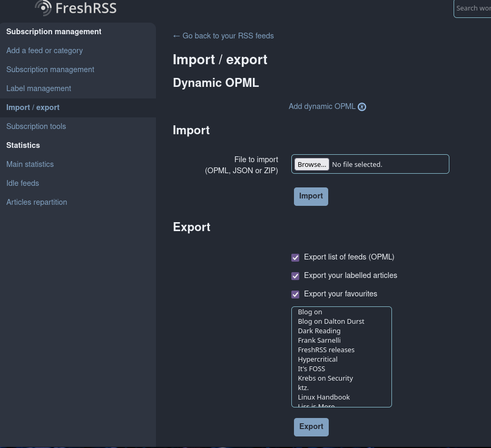Click Add dynamic OPML link
Image resolution: width=491 pixels, height=448 pixels.
click(322, 107)
